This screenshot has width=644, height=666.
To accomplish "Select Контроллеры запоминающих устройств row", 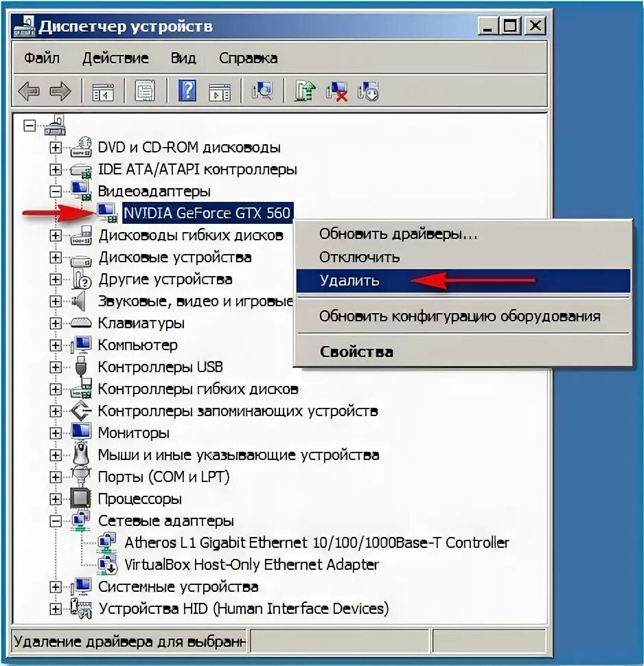I will 238,411.
